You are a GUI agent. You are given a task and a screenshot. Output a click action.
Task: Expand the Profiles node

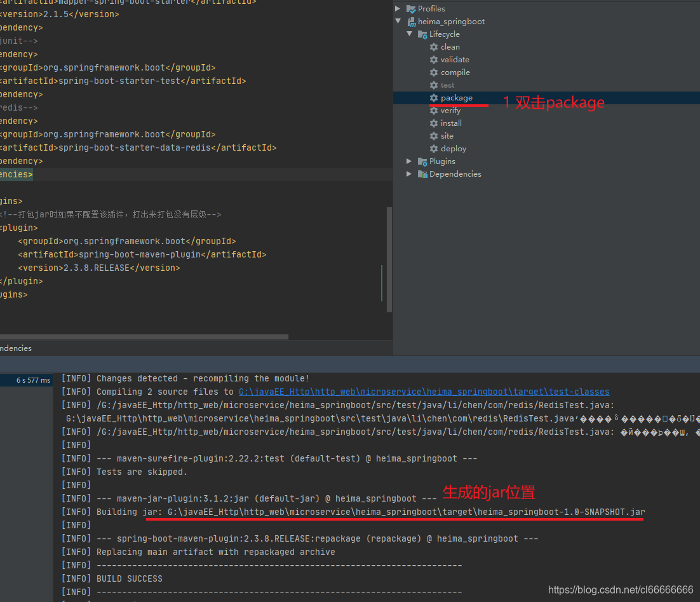coord(398,8)
